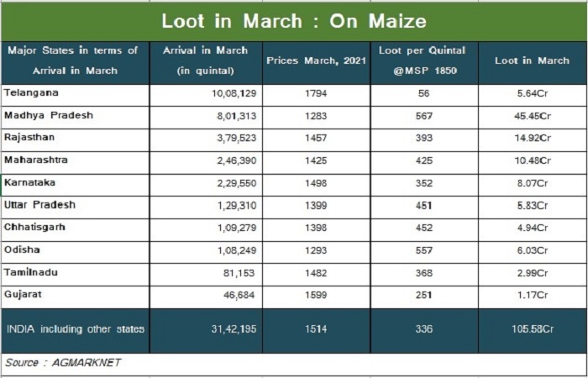Click the 'Arrival in March (in quintal)' header
The width and height of the screenshot is (588, 378).
point(206,60)
